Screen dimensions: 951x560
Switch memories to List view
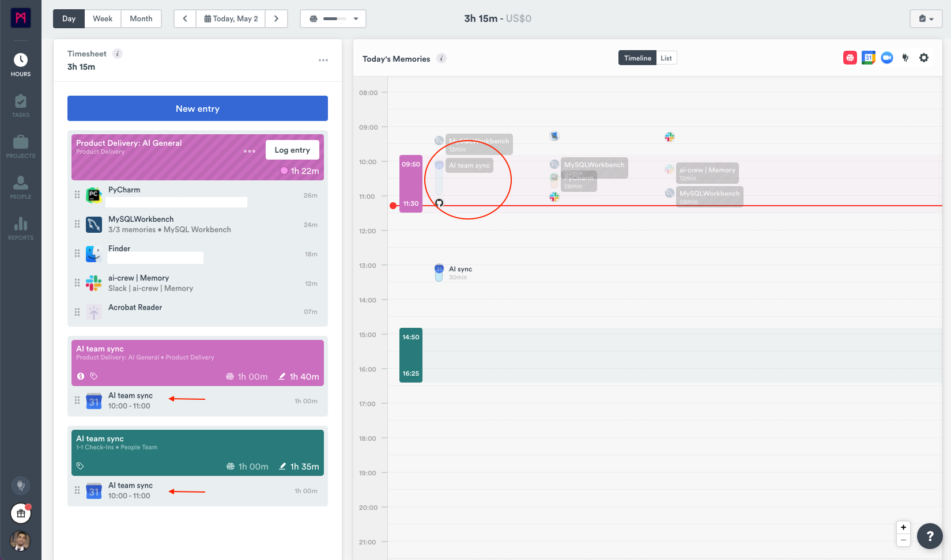pyautogui.click(x=666, y=58)
